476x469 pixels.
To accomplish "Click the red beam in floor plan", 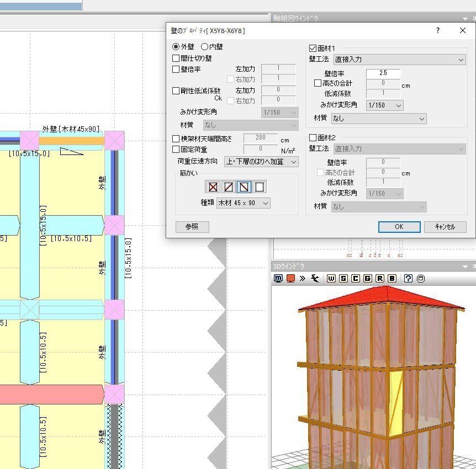I will click(51, 395).
